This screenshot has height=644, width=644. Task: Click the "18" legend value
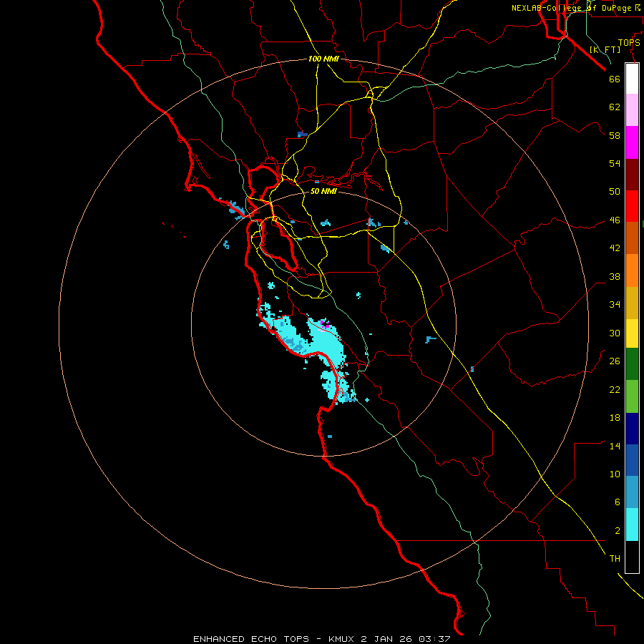tap(615, 418)
